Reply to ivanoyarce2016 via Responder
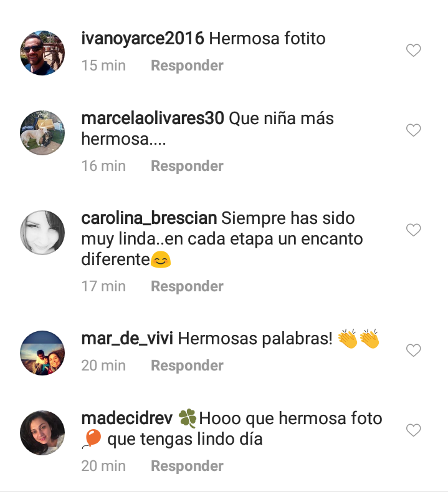This screenshot has height=494, width=448. click(x=187, y=65)
